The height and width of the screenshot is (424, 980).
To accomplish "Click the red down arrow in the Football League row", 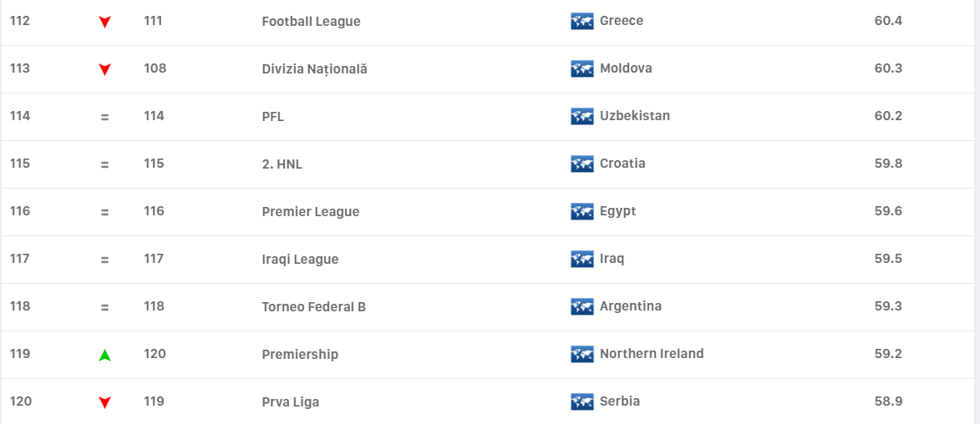I will (104, 22).
